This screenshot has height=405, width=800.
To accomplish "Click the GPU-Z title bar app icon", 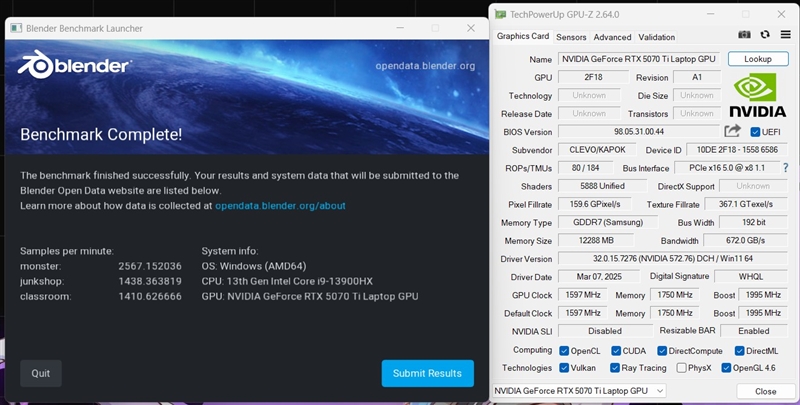I will point(501,14).
